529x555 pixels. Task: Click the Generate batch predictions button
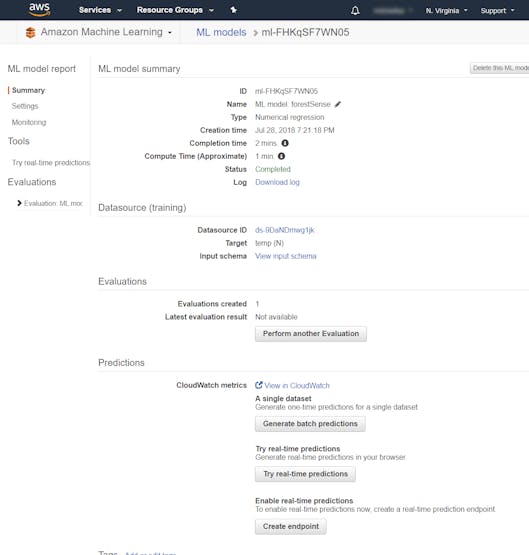[x=310, y=424]
